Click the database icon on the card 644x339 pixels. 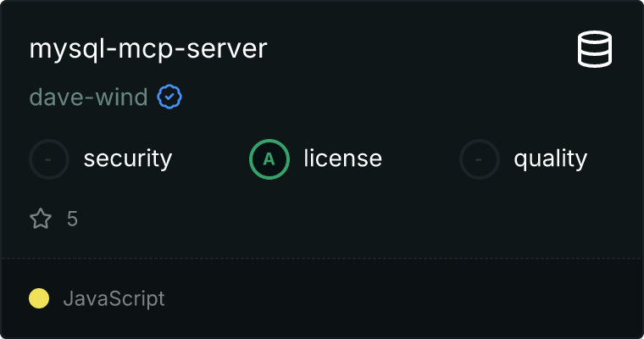coord(595,49)
